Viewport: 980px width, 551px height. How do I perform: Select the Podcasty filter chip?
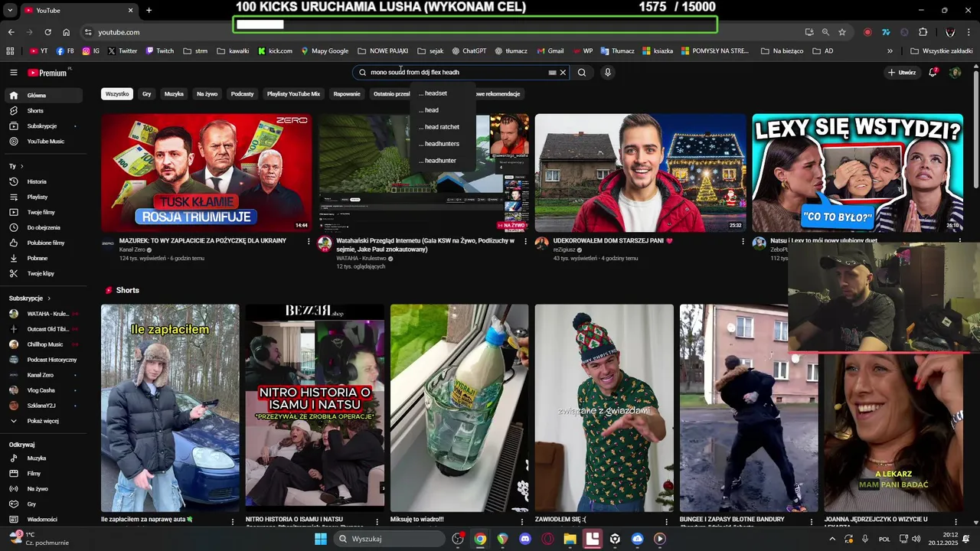pyautogui.click(x=242, y=94)
